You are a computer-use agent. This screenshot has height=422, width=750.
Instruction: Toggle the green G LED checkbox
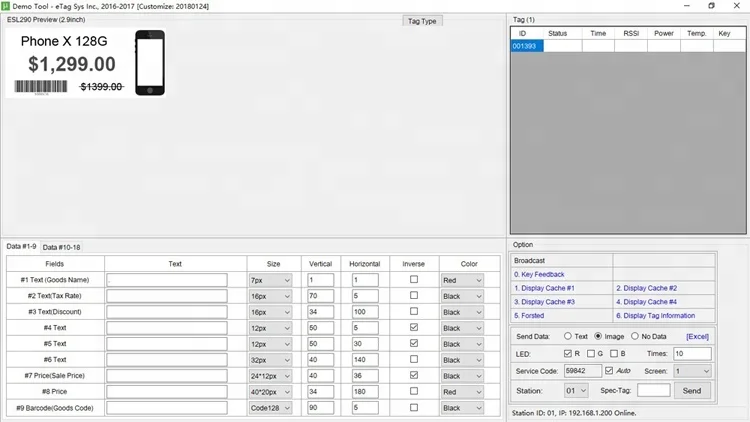tap(591, 353)
